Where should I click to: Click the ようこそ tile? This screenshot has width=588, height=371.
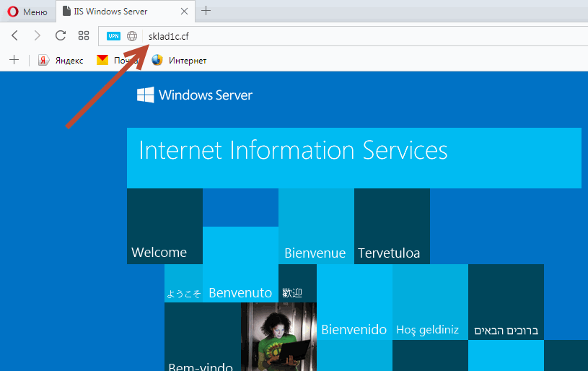[183, 283]
